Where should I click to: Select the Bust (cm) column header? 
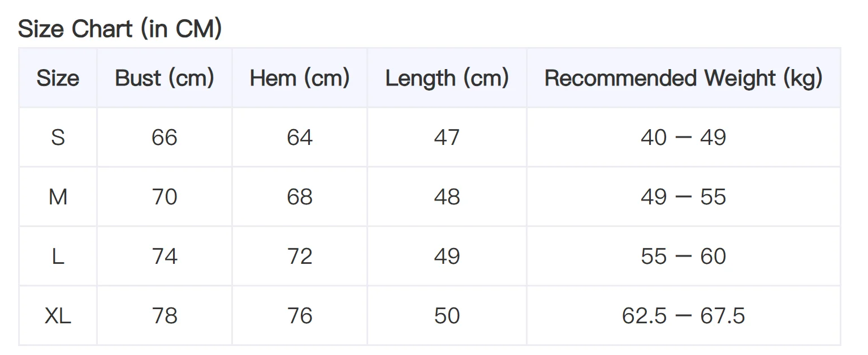(x=165, y=78)
